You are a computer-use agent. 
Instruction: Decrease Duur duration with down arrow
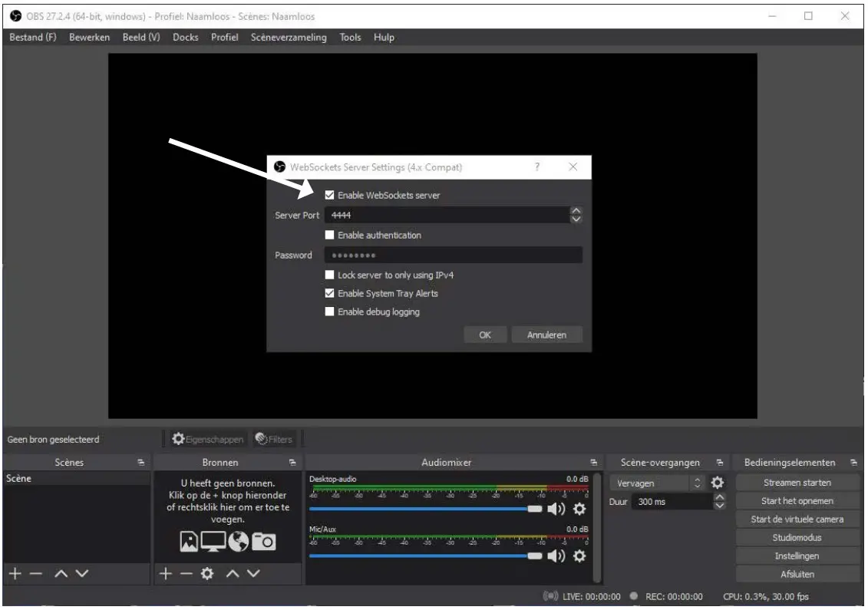tap(720, 506)
